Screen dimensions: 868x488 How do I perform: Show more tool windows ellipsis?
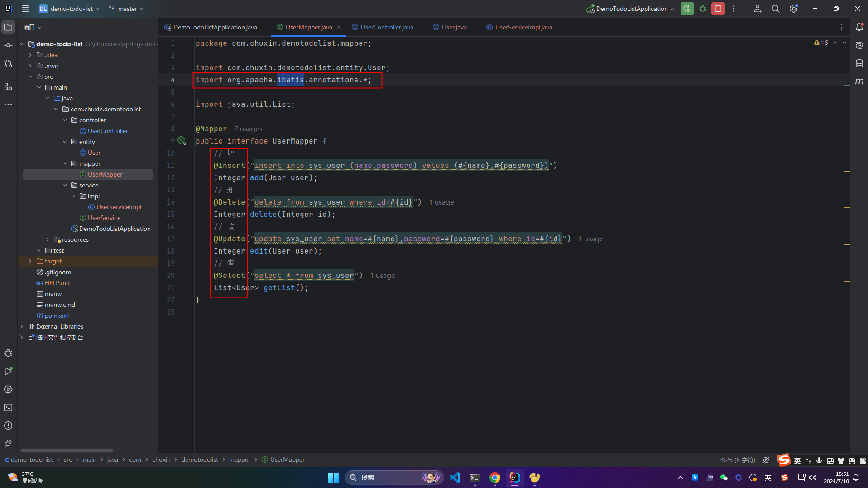coord(8,105)
